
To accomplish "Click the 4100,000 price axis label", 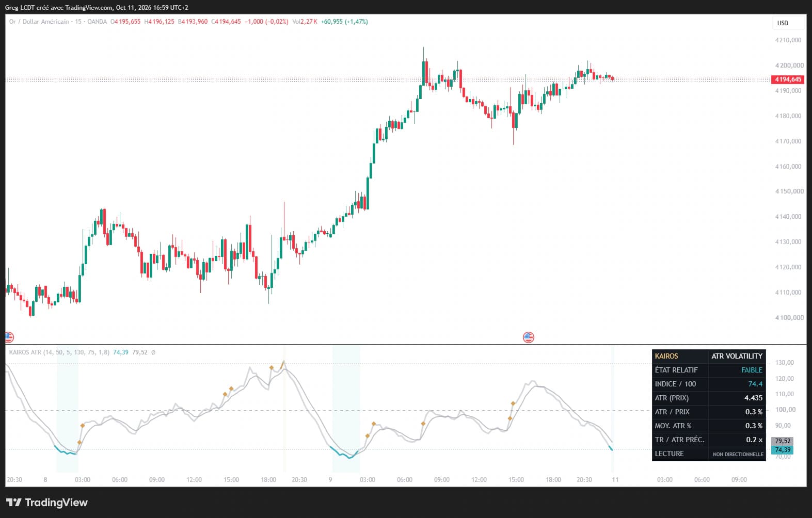I will click(x=788, y=318).
